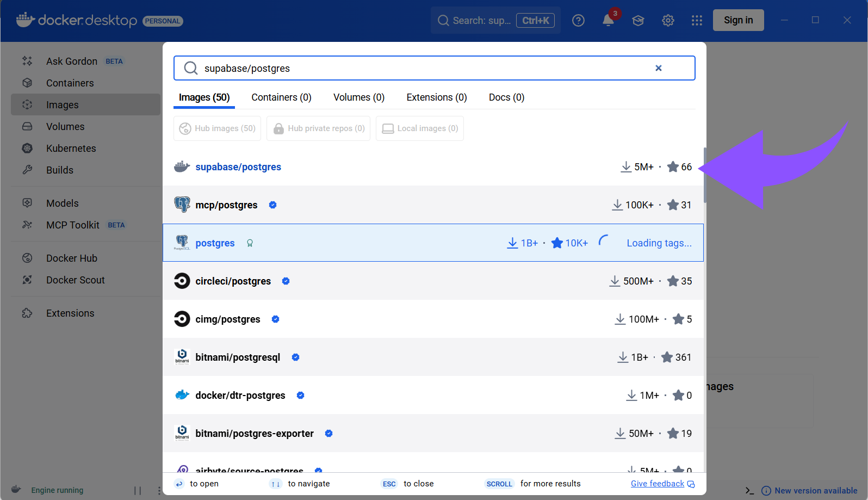Open the Give feedback link
This screenshot has width=868, height=500.
[x=657, y=484]
